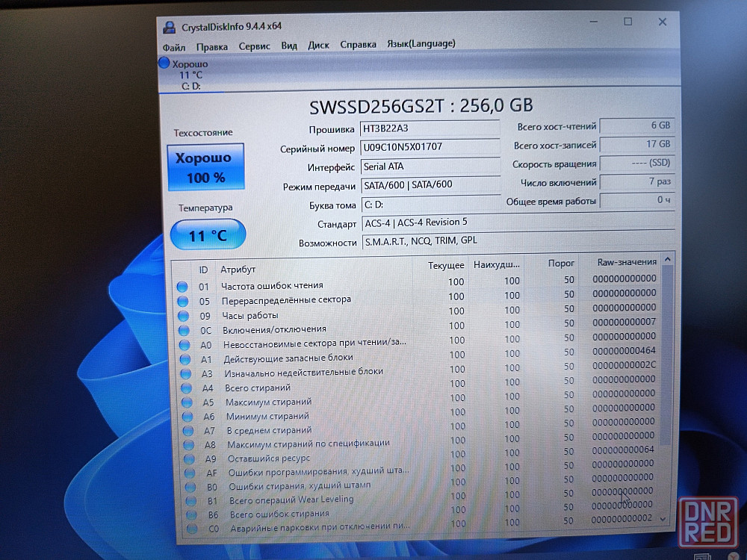Image resolution: width=747 pixels, height=560 pixels.
Task: Click the blue Хорошо 100 % health status button
Action: (x=205, y=168)
